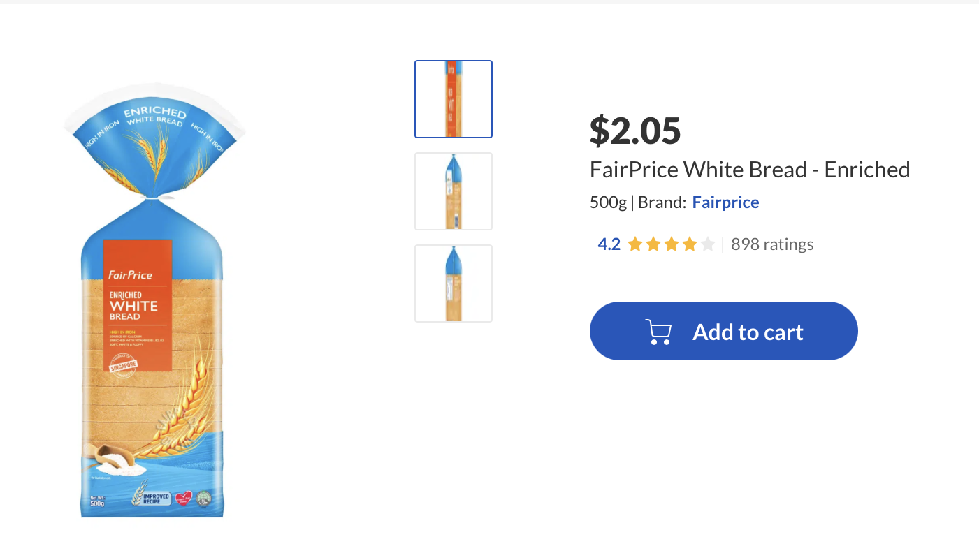Click the first gold rating star
The image size is (979, 560).
635,244
